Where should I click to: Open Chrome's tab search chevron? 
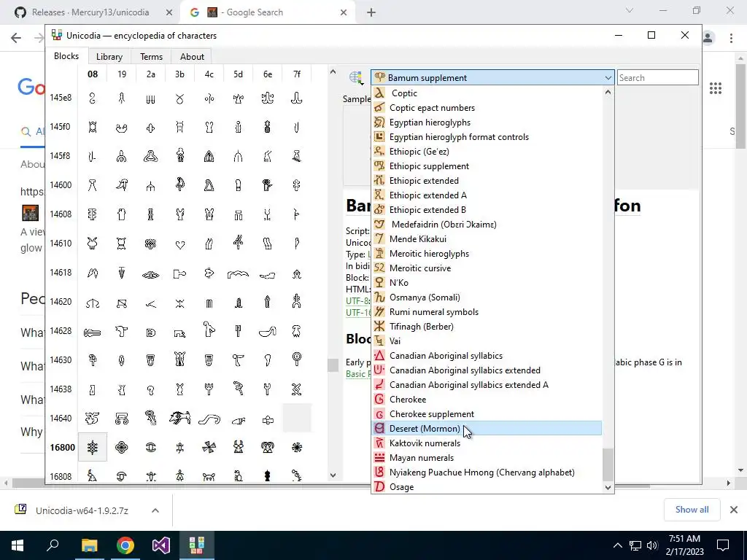[x=630, y=10]
